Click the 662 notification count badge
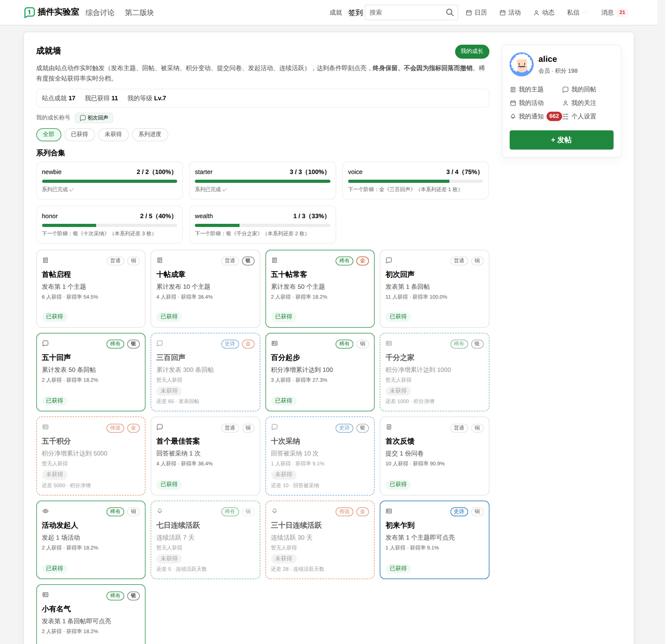Viewport: 665px width, 644px height. (x=554, y=116)
